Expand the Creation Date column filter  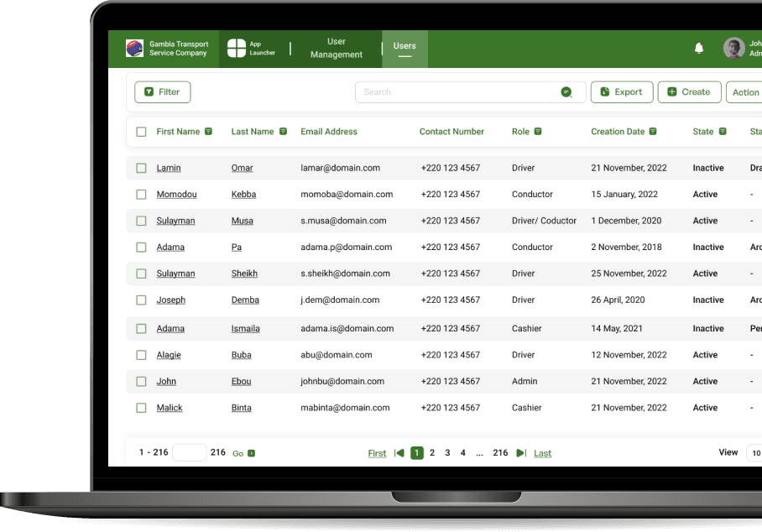[653, 132]
